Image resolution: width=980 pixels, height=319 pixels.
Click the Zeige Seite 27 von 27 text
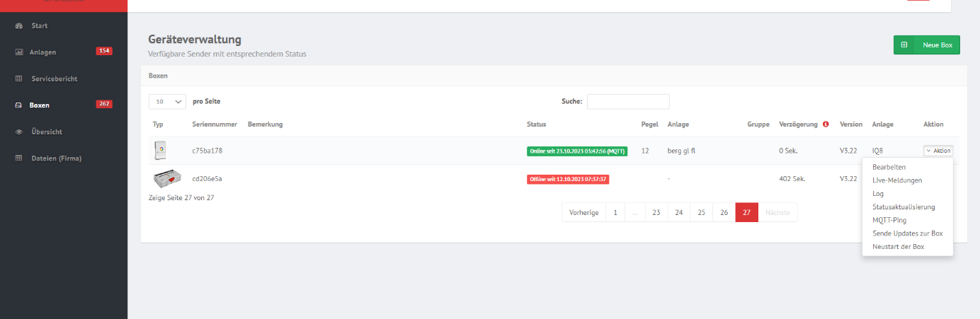[x=181, y=198]
